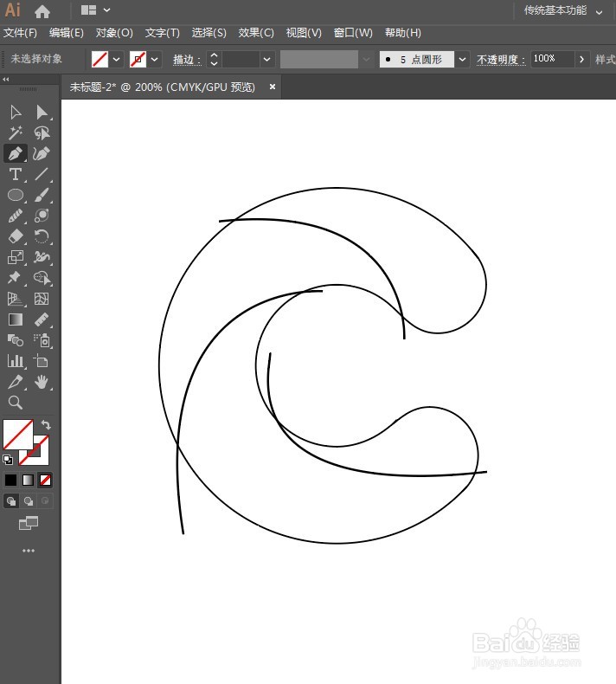Open stroke weight dropdown
Viewport: 616px width, 684px height.
(x=266, y=60)
